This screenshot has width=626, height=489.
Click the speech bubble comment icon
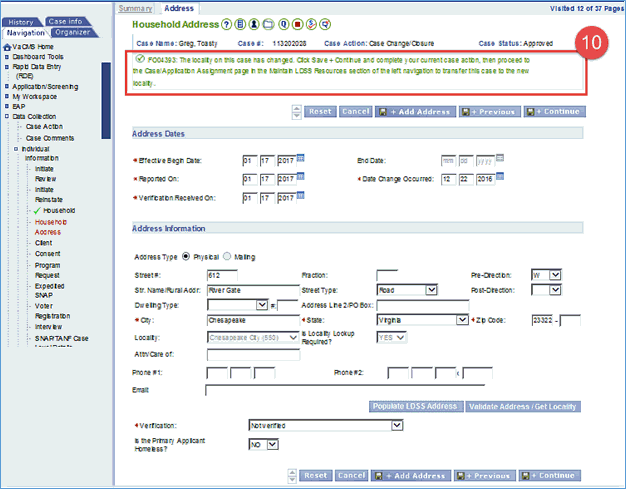326,25
